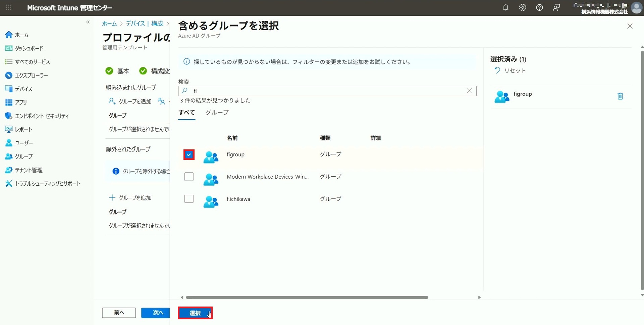Click the help question mark icon
Viewport: 644px width, 325px height.
click(539, 8)
